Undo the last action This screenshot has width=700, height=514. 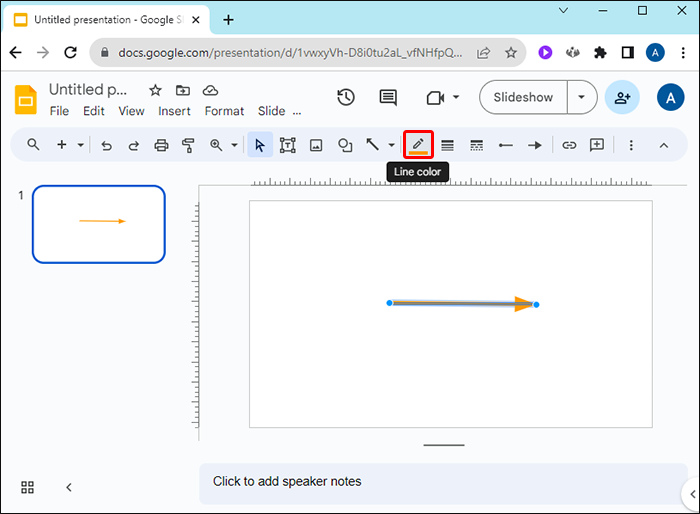106,145
